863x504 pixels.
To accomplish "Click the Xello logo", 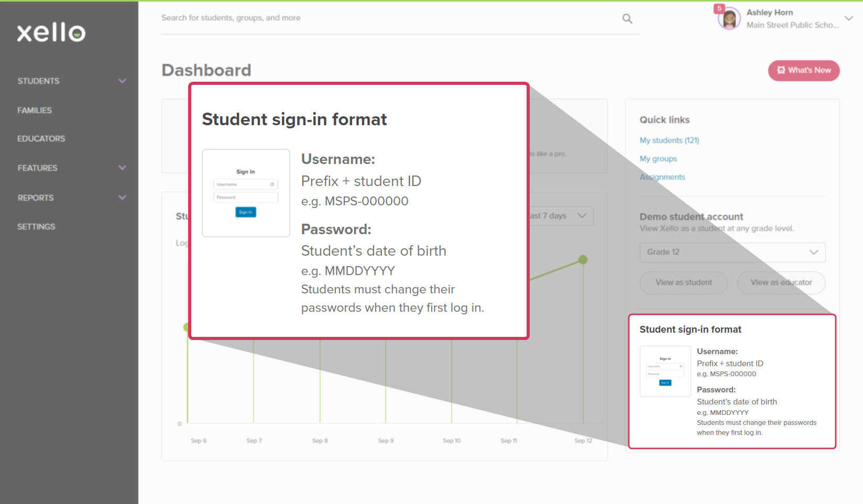I will coord(51,32).
